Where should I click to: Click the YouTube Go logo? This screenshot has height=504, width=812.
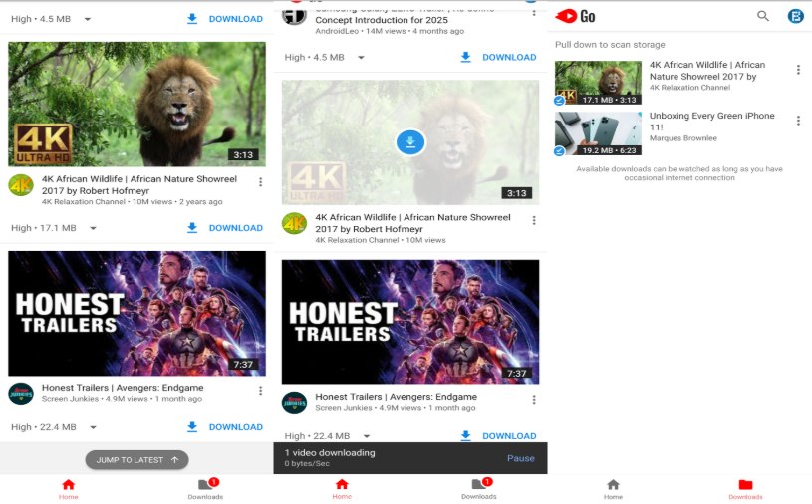576,16
